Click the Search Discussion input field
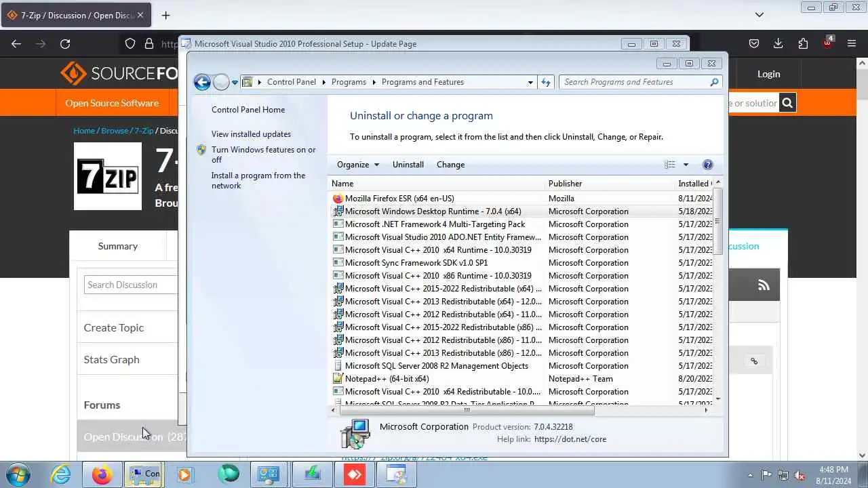868x488 pixels. click(131, 285)
